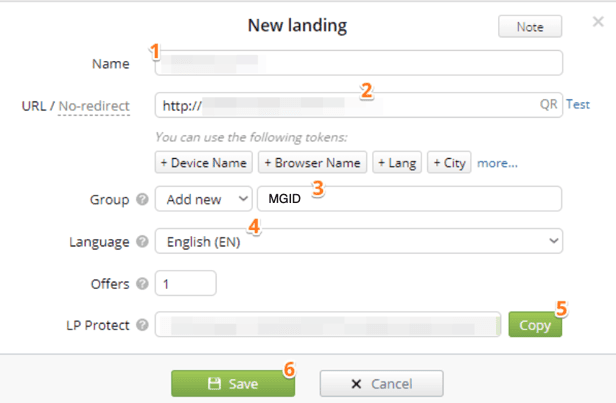Click the Offers help question mark icon
The image size is (616, 403).
[141, 284]
